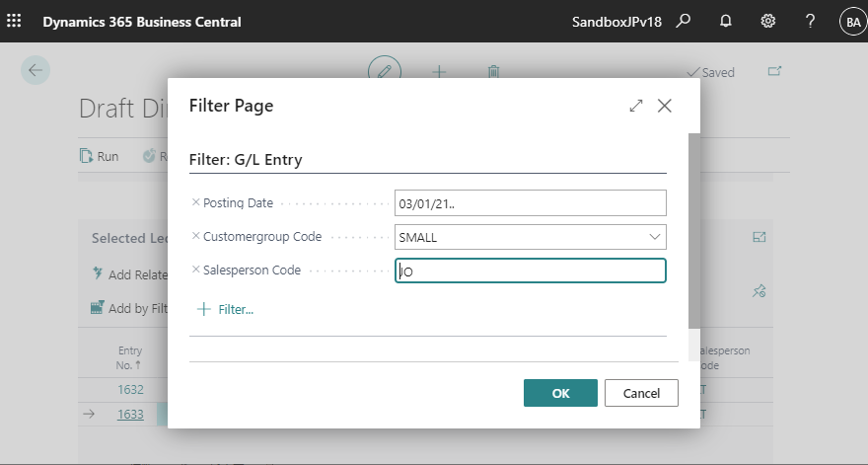
Task: Click Dynamics 365 Business Central title
Action: click(142, 22)
